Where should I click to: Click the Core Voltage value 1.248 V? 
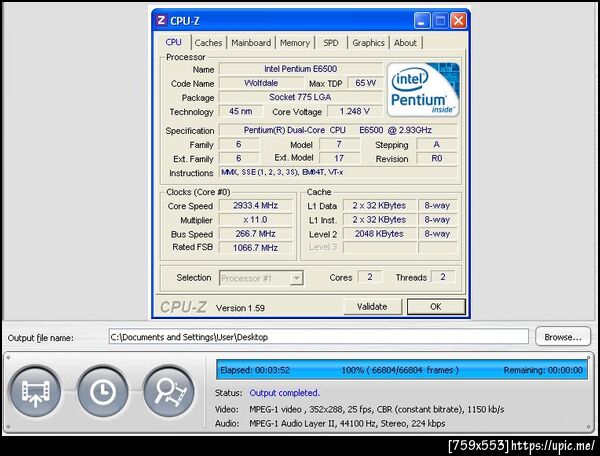354,111
